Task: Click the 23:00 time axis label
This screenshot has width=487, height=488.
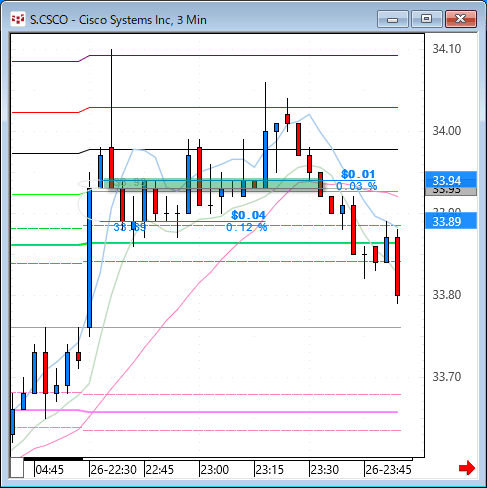Action: (x=215, y=470)
